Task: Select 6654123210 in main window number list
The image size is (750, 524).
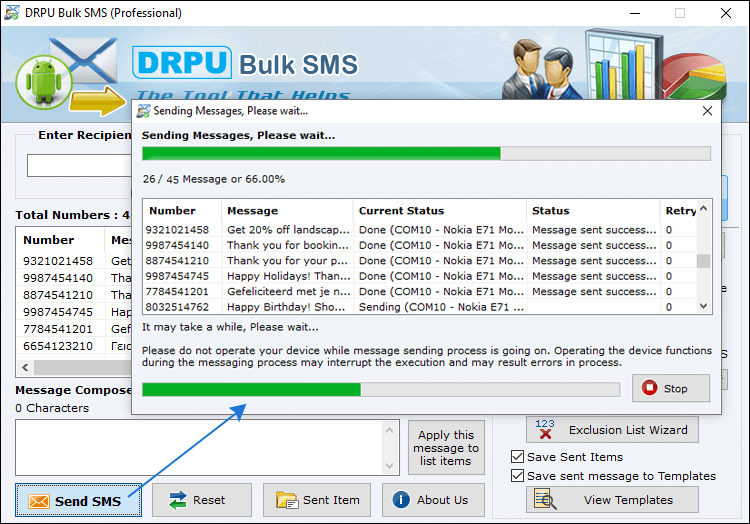Action: click(x=58, y=346)
